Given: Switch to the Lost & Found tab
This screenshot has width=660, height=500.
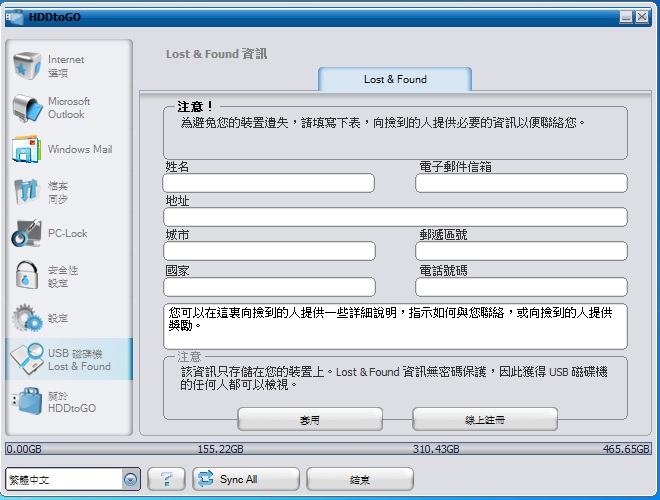Looking at the screenshot, I should pyautogui.click(x=395, y=79).
